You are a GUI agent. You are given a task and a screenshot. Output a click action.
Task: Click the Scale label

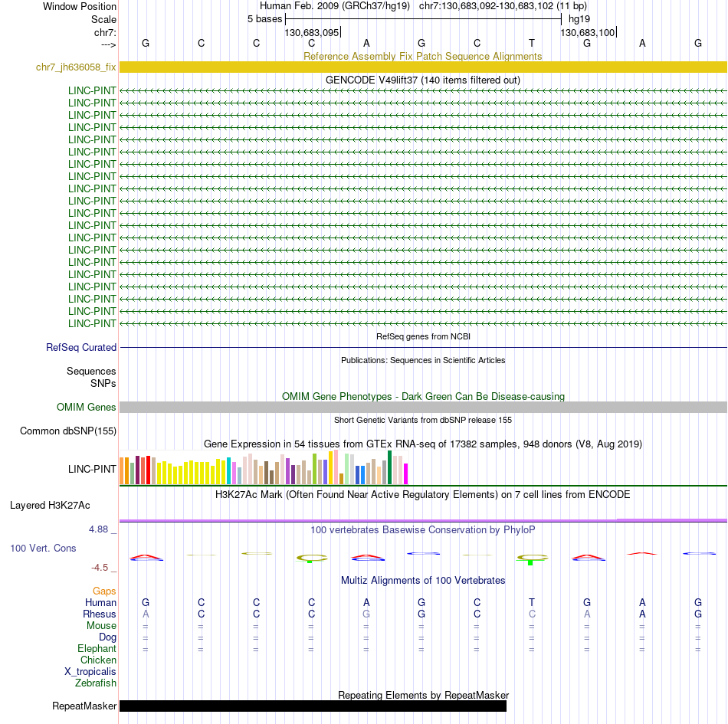point(103,19)
